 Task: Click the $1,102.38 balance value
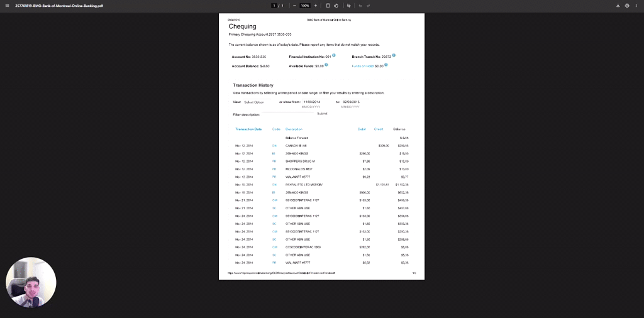tap(402, 185)
